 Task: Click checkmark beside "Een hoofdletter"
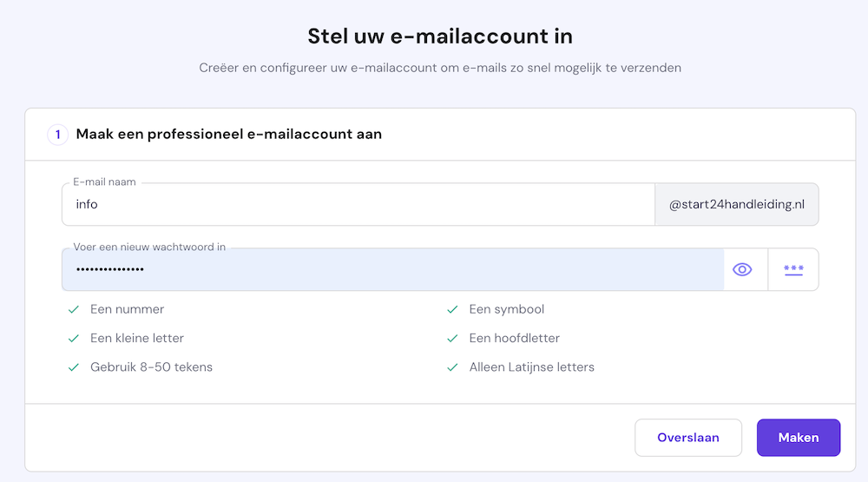click(x=452, y=338)
